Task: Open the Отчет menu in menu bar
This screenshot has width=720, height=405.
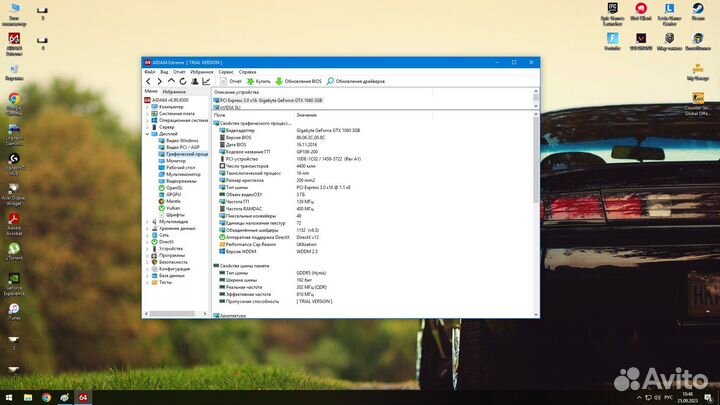Action: [179, 72]
